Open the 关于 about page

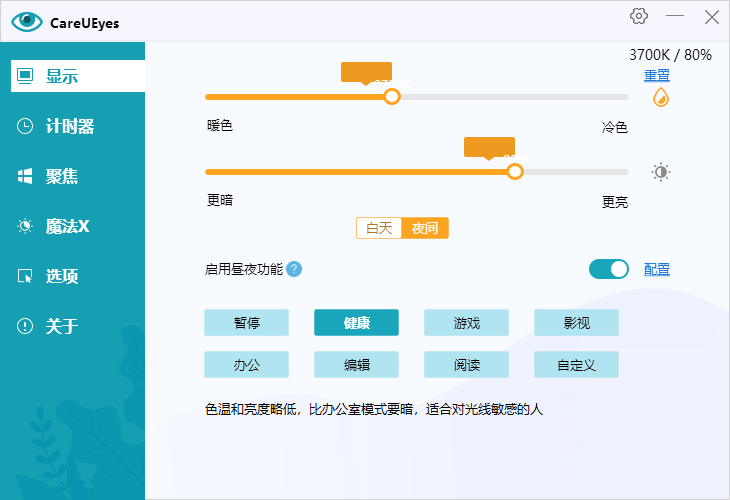point(62,326)
